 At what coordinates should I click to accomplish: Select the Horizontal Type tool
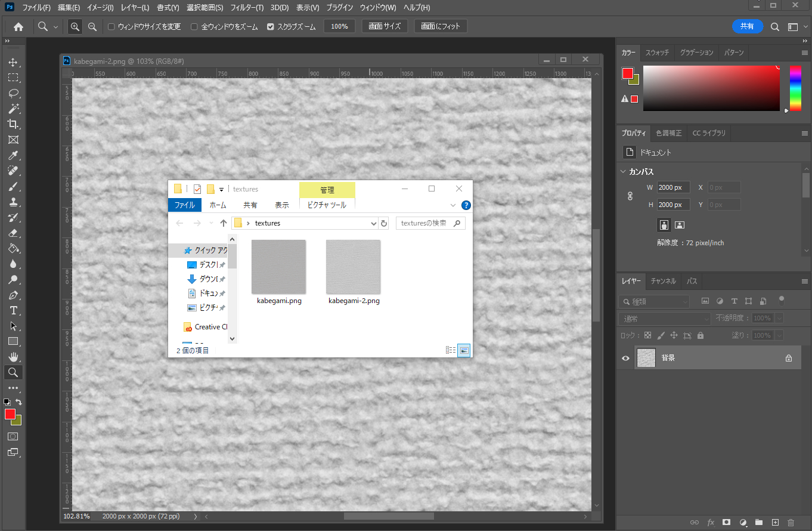coord(13,311)
